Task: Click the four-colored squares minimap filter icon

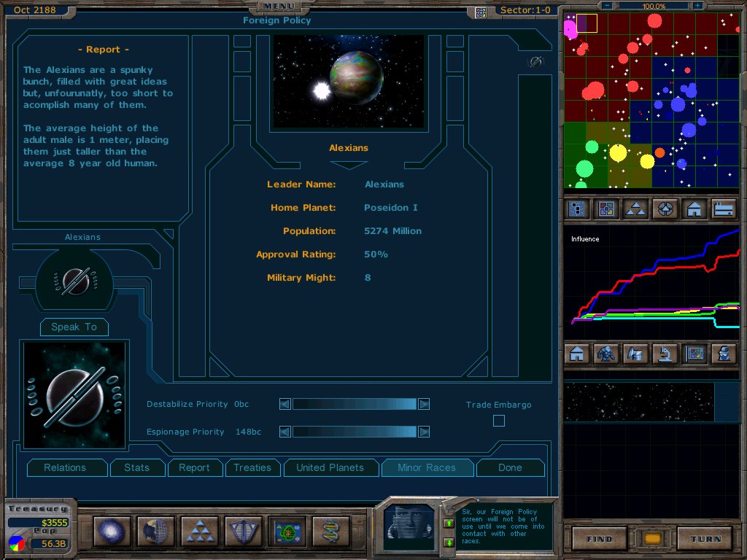Action: pyautogui.click(x=607, y=209)
